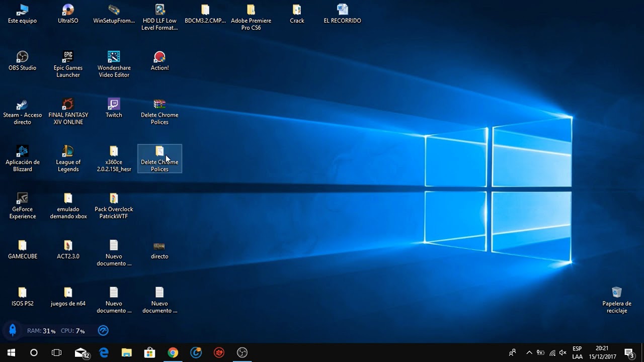
Task: Open the blue Advanced SystemCare taskbar icon
Action: (x=196, y=352)
